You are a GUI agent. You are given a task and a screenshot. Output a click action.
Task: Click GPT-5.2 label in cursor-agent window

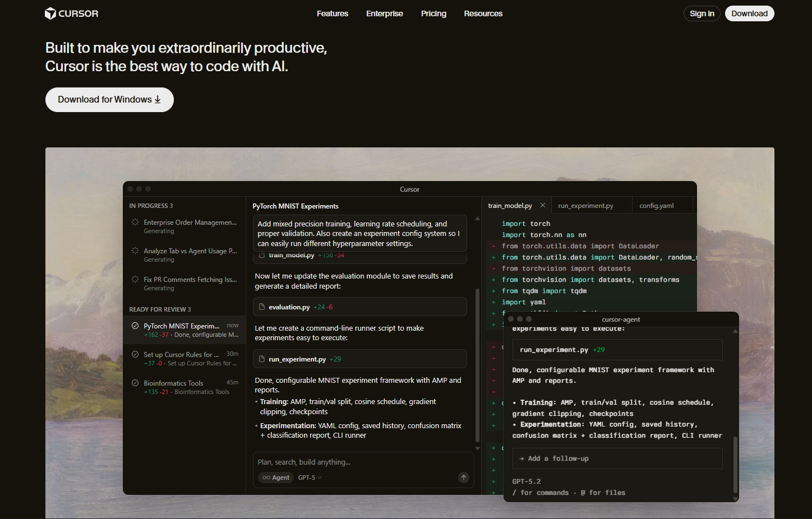pyautogui.click(x=527, y=481)
